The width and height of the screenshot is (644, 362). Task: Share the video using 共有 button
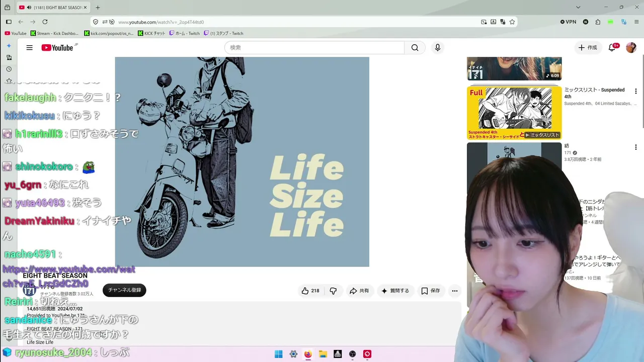[359, 291]
